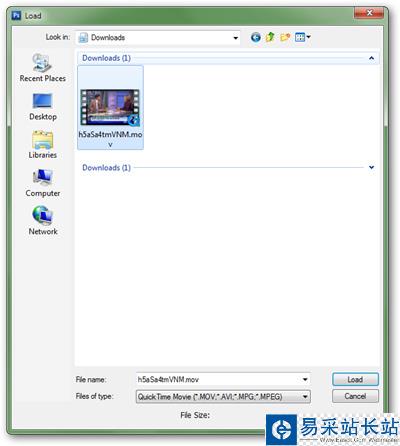
Task: Click the Cancel button
Action: (355, 396)
